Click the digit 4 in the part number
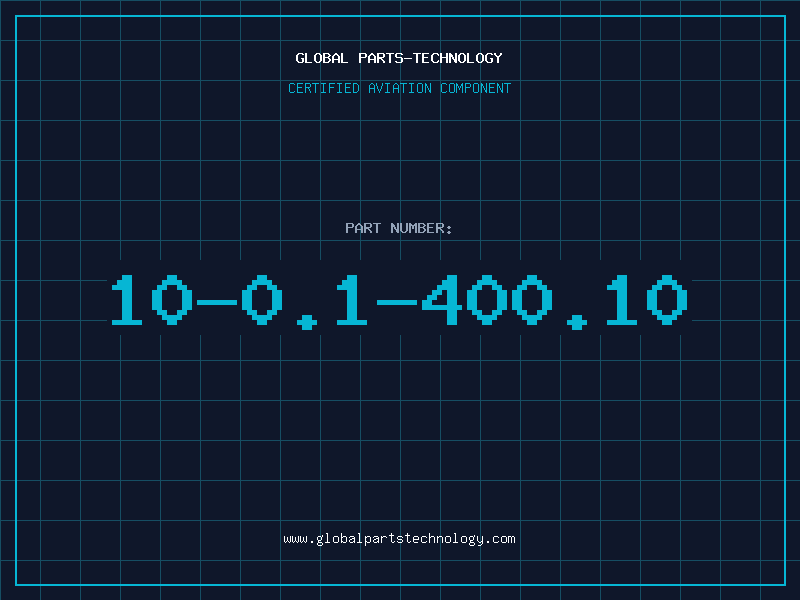Image resolution: width=800 pixels, height=600 pixels. coord(442,300)
